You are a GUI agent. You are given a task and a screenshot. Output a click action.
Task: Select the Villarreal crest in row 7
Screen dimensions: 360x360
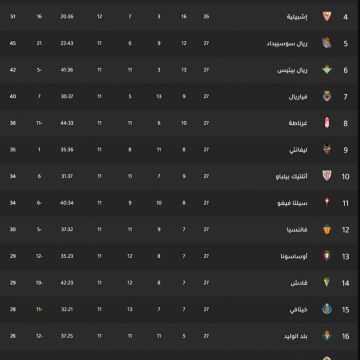pos(327,96)
